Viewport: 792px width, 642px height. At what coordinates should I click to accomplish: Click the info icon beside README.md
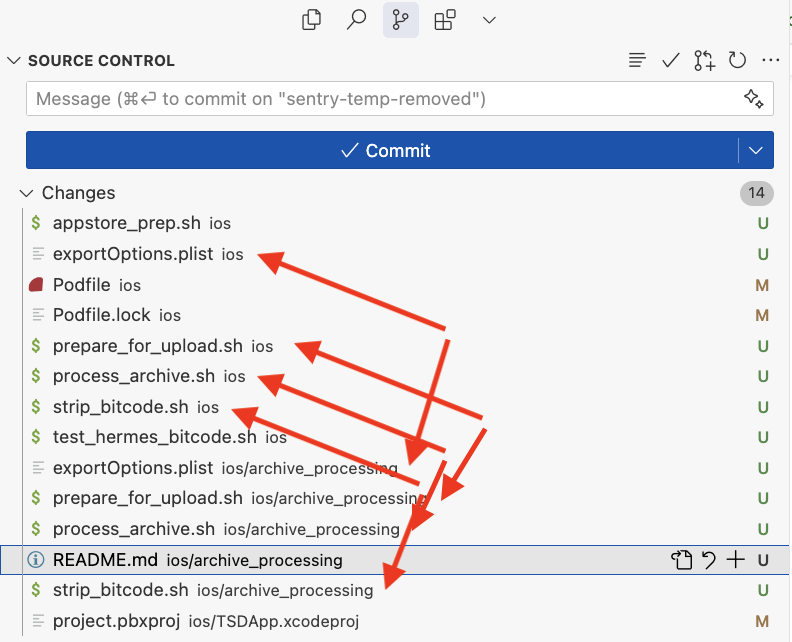[36, 560]
